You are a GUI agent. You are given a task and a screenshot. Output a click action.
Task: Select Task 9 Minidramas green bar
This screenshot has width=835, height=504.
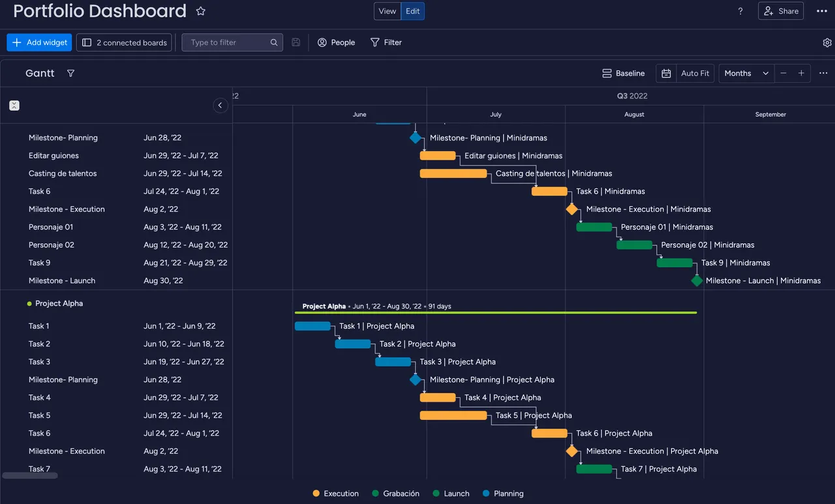coord(675,263)
